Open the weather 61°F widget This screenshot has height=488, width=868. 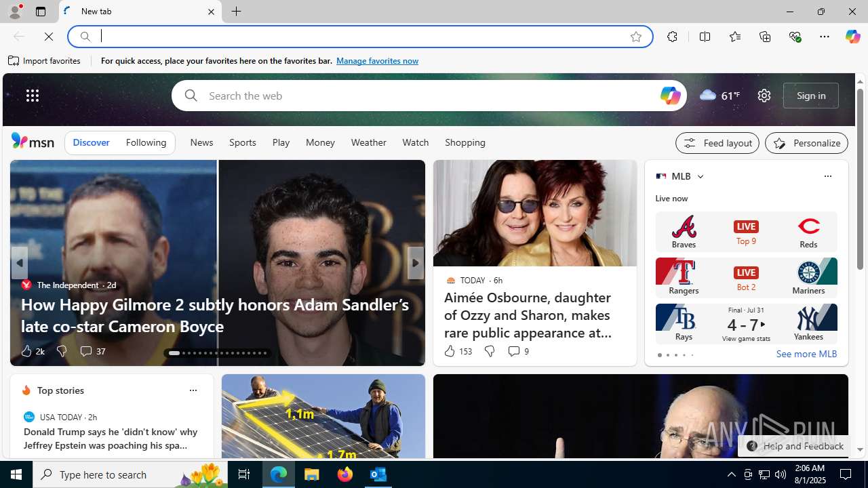[719, 96]
